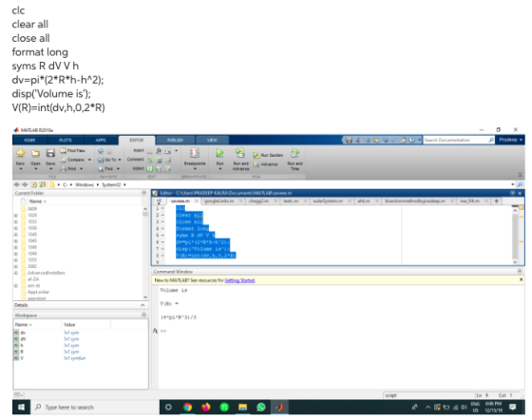The height and width of the screenshot is (420, 532).
Task: Switch to the APPS ribbon tab
Action: click(x=101, y=140)
